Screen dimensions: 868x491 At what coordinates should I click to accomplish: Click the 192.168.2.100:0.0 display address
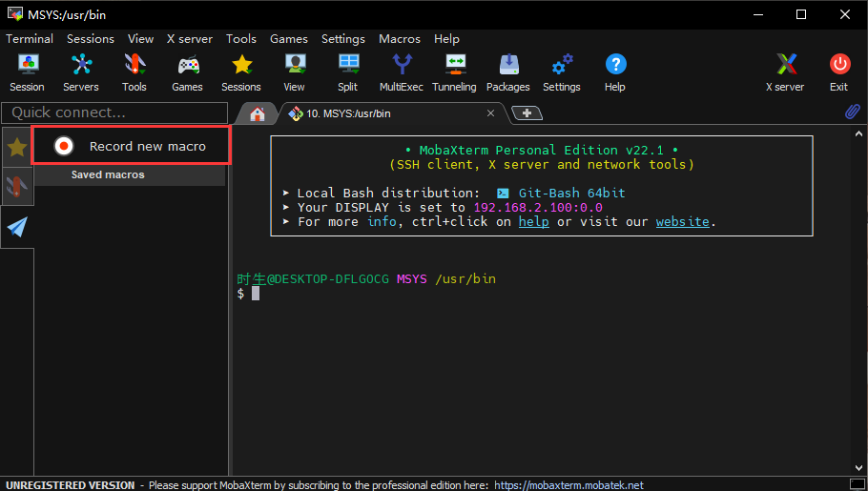[x=538, y=208]
